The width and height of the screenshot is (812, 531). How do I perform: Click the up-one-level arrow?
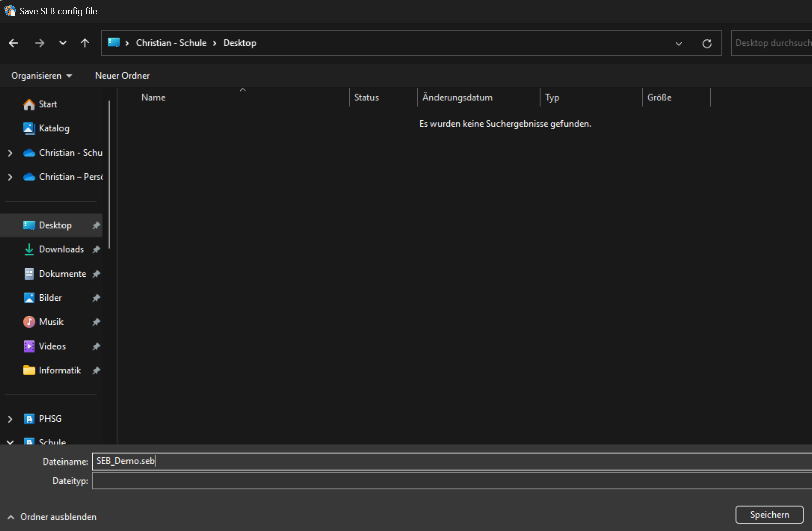click(85, 43)
